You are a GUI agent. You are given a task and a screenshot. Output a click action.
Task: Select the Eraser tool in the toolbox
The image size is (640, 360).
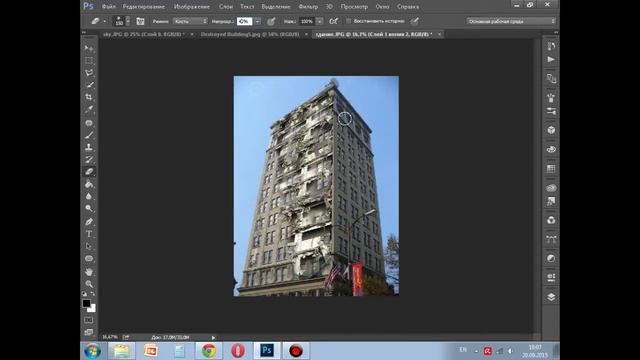point(89,172)
